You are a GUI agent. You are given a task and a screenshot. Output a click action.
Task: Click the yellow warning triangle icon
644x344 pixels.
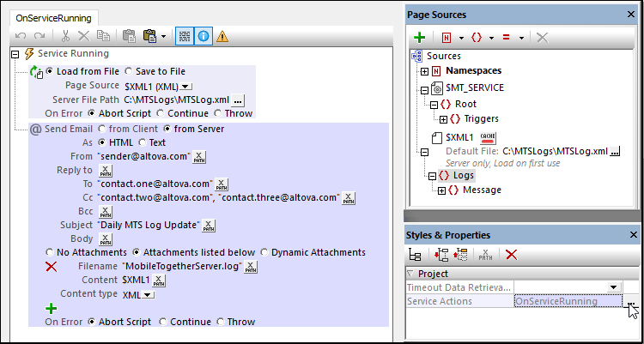click(x=222, y=36)
